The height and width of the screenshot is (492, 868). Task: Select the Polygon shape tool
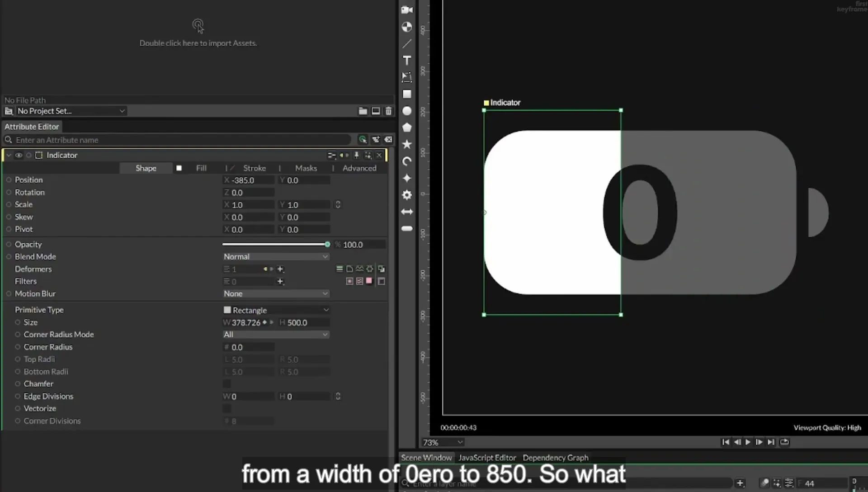click(x=407, y=128)
